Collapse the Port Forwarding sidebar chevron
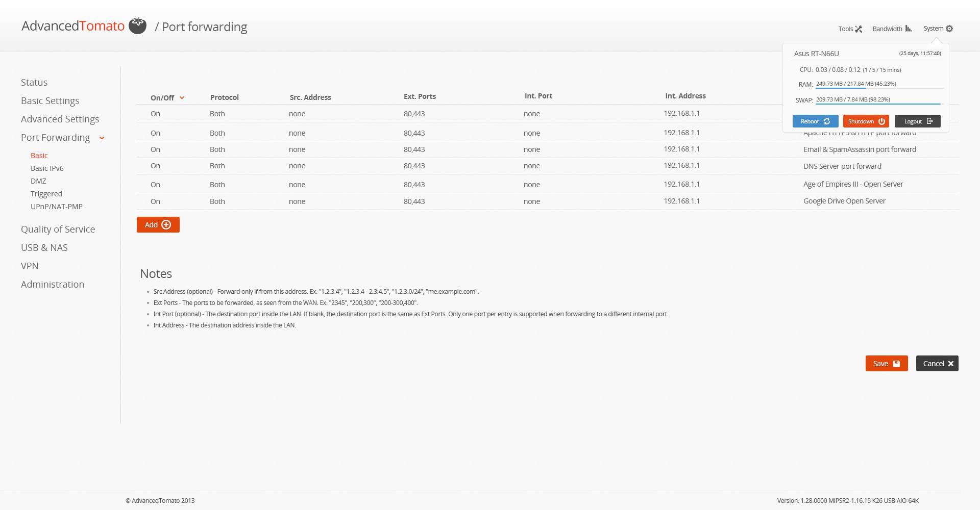Screen dimensions: 980x510 point(102,138)
